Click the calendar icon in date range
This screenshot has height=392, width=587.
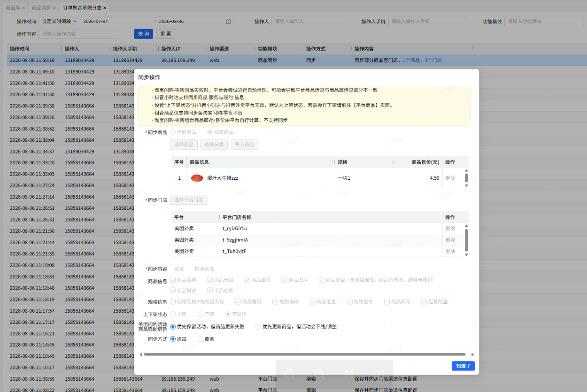228,22
